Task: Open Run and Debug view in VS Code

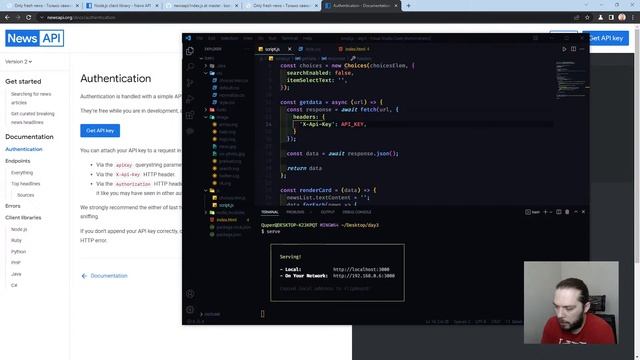Action: 190,99
